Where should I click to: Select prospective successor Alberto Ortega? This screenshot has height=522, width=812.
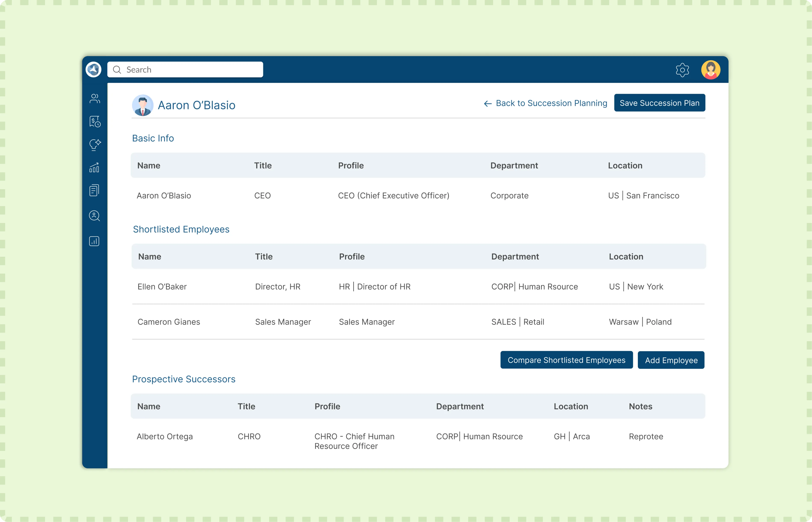[165, 437]
